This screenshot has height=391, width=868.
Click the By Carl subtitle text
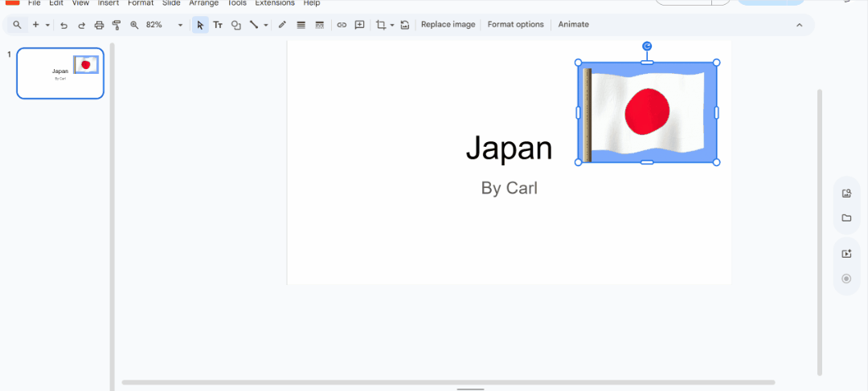[510, 188]
